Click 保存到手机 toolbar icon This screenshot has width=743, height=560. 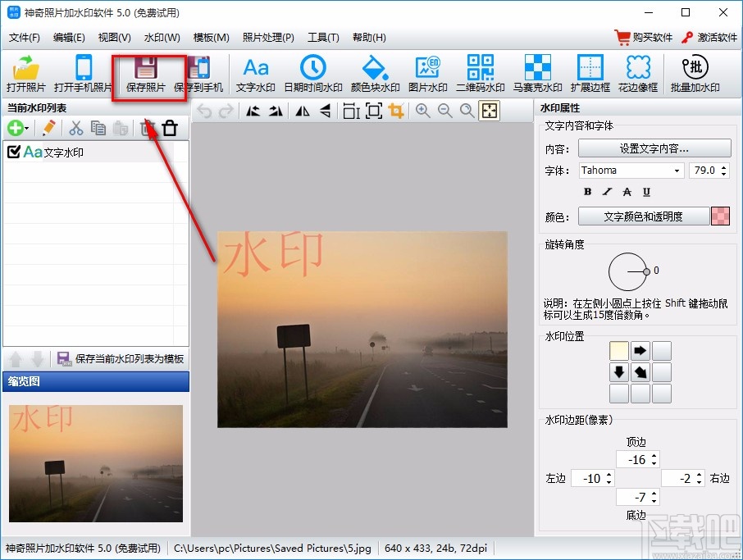[x=198, y=74]
